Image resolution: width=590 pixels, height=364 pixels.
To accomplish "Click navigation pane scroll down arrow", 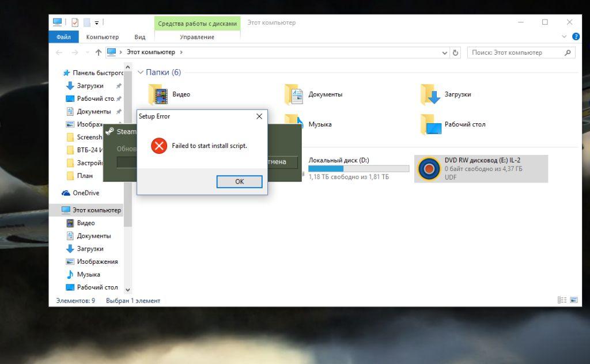I will tap(127, 290).
